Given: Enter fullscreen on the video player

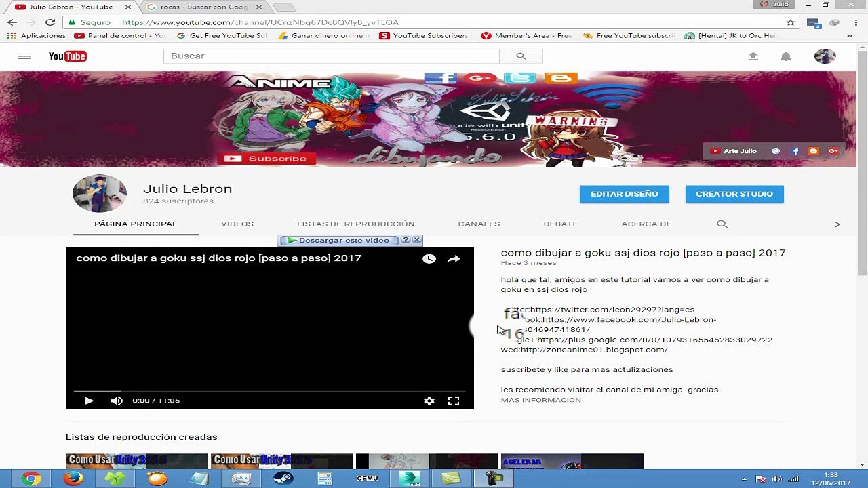Looking at the screenshot, I should [454, 401].
